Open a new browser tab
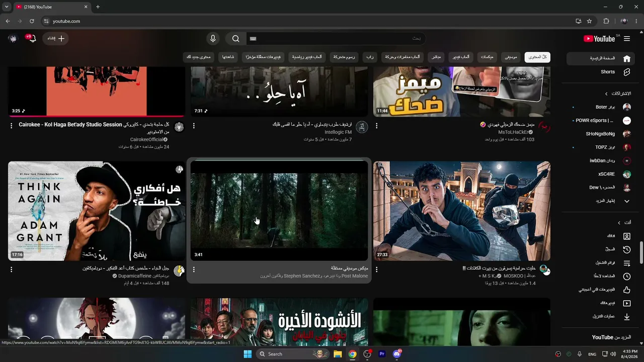 pyautogui.click(x=98, y=7)
